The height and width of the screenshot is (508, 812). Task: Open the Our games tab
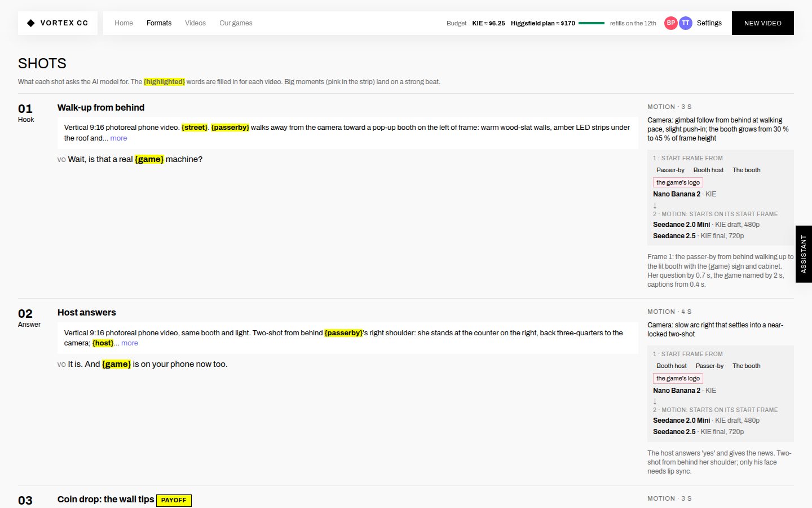coord(236,23)
